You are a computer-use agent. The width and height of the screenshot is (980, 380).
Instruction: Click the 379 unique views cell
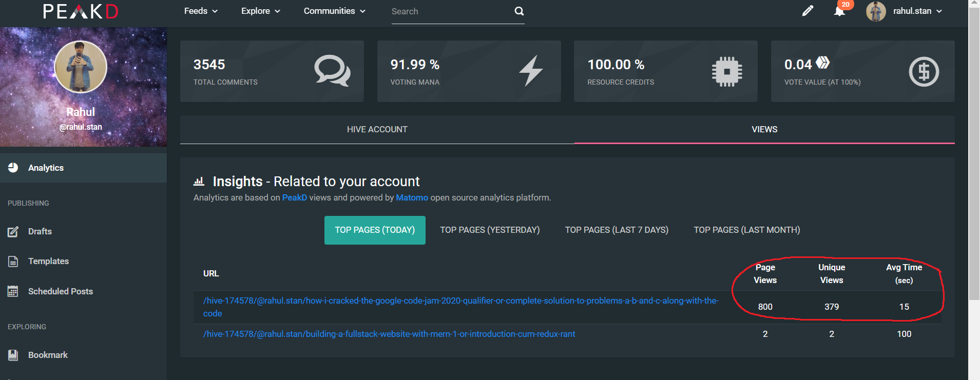click(x=832, y=307)
